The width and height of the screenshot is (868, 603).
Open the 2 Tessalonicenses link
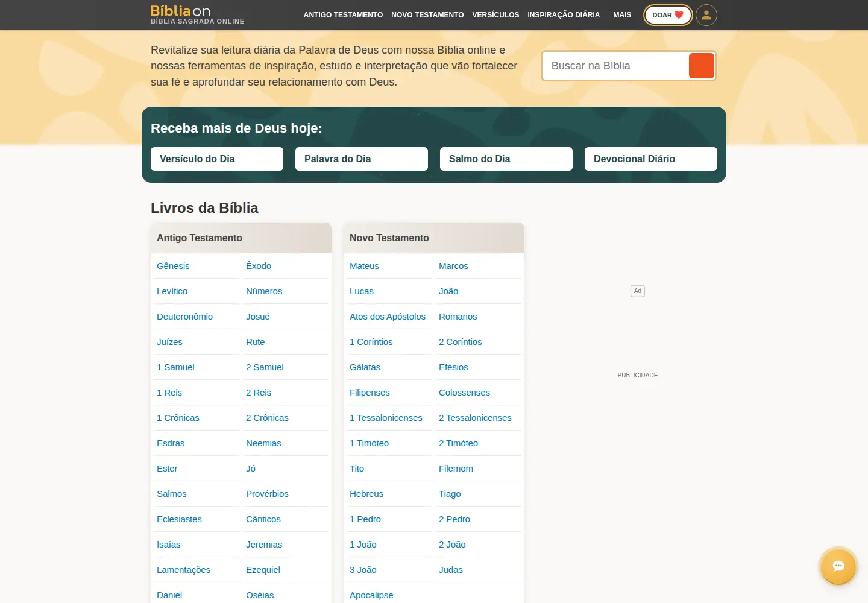(475, 418)
